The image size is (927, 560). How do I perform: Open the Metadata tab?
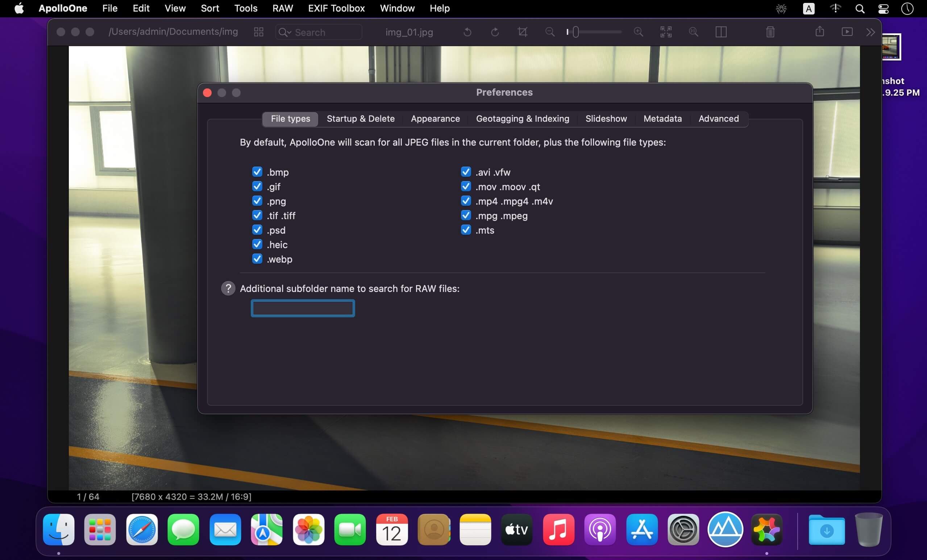coord(662,119)
